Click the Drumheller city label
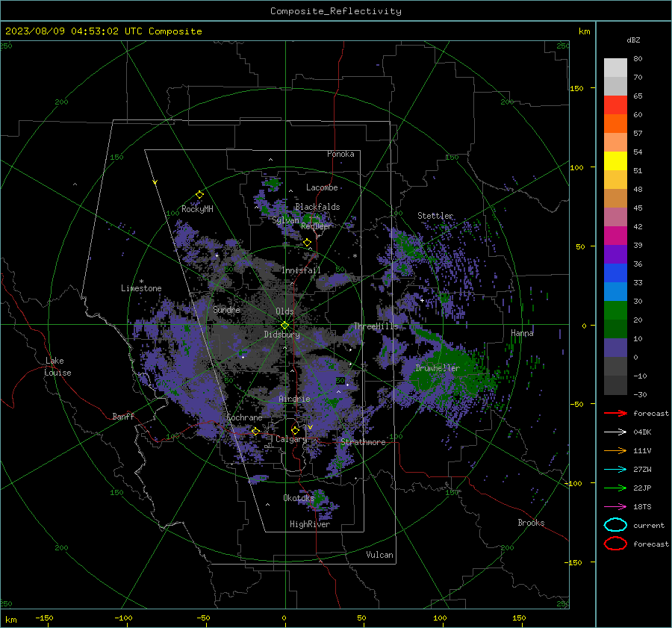Image resolution: width=672 pixels, height=628 pixels. tap(438, 368)
